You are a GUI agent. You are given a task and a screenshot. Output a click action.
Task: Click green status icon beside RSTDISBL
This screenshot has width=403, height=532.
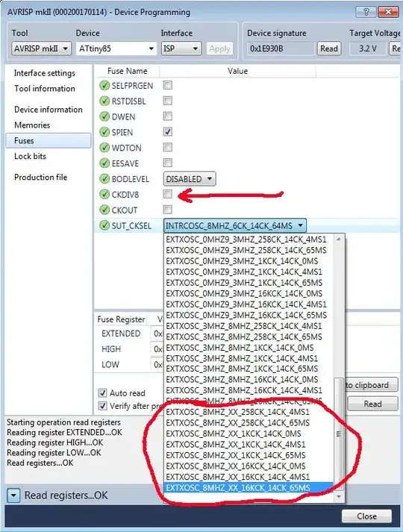click(104, 101)
